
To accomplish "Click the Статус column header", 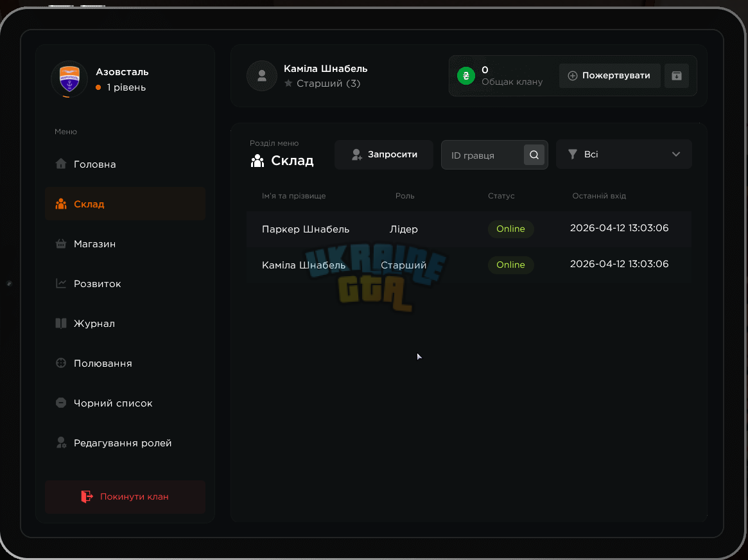I will click(501, 196).
